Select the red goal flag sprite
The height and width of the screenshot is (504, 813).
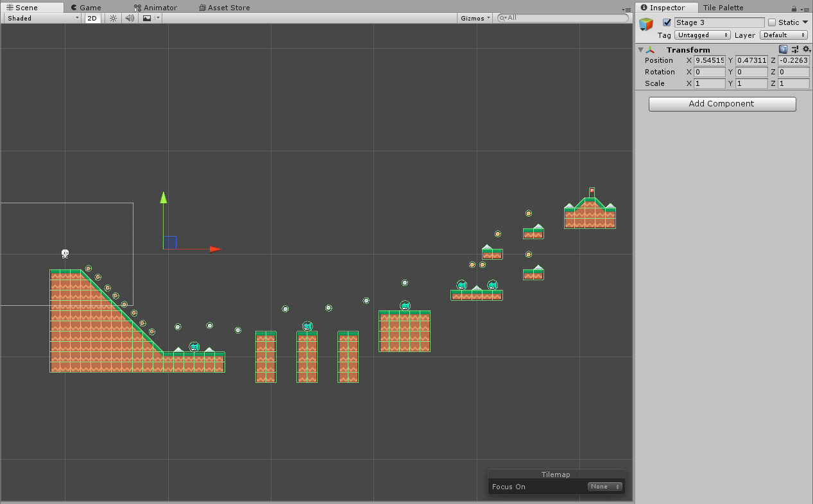point(592,192)
